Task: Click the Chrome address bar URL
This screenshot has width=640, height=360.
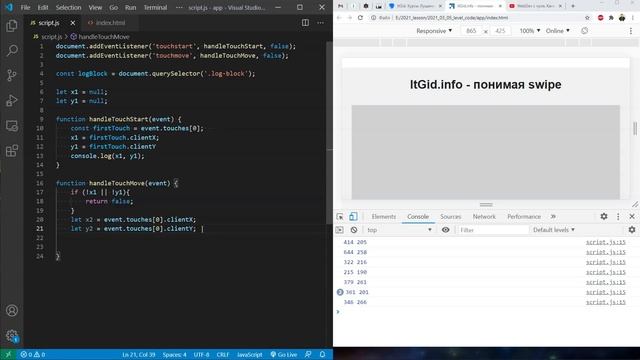Action: (451, 18)
